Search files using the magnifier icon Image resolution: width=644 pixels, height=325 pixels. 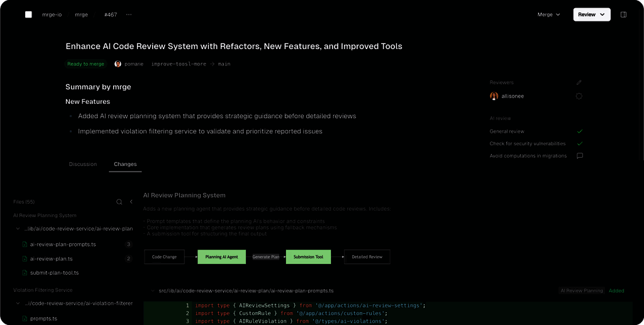(119, 202)
